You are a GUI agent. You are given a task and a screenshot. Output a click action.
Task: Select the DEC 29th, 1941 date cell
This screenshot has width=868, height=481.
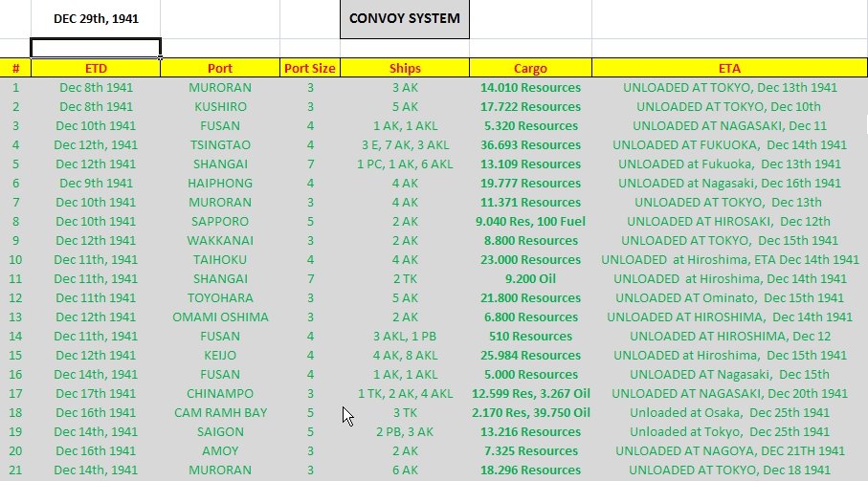click(96, 19)
